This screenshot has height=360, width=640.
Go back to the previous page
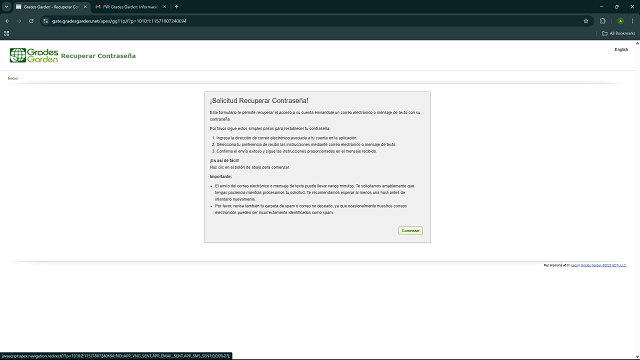7,21
